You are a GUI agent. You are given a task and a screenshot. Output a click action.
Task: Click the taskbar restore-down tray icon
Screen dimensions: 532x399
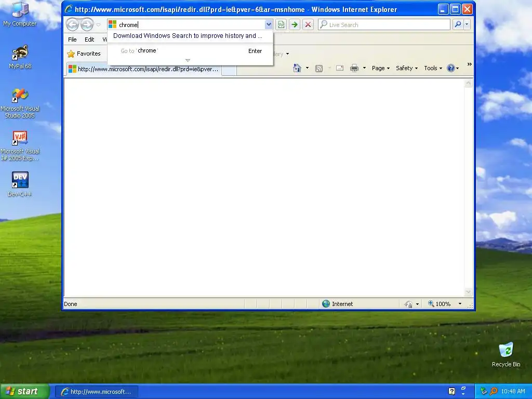(x=463, y=389)
